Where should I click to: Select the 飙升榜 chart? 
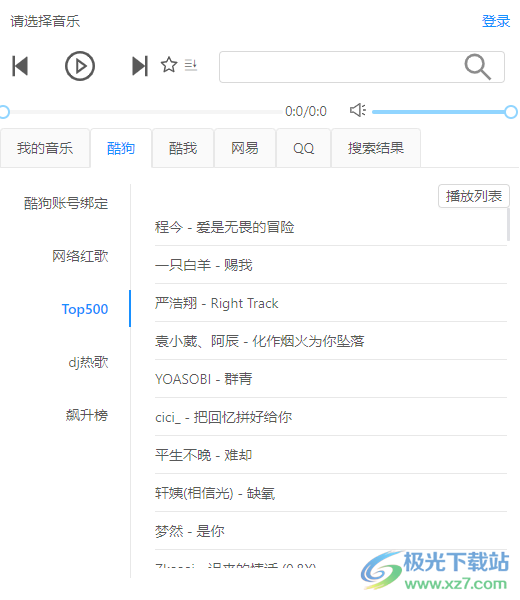coord(87,415)
